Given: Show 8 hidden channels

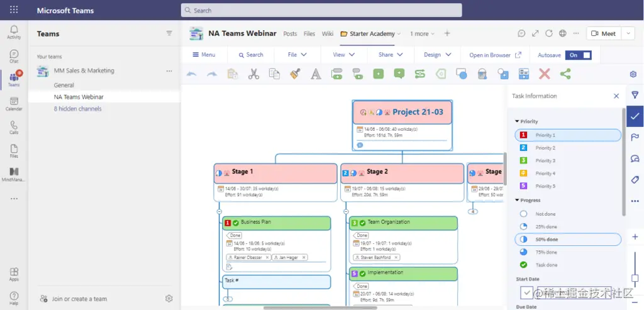Looking at the screenshot, I should 77,109.
